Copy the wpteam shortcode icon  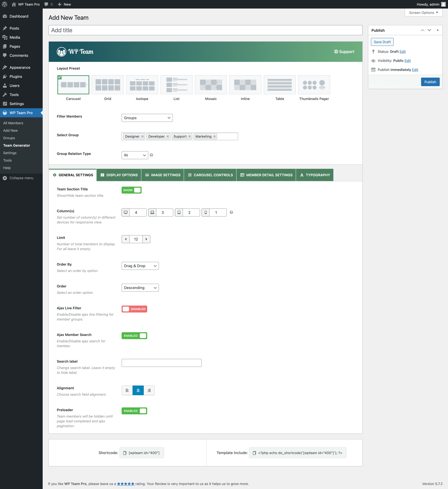[125, 453]
